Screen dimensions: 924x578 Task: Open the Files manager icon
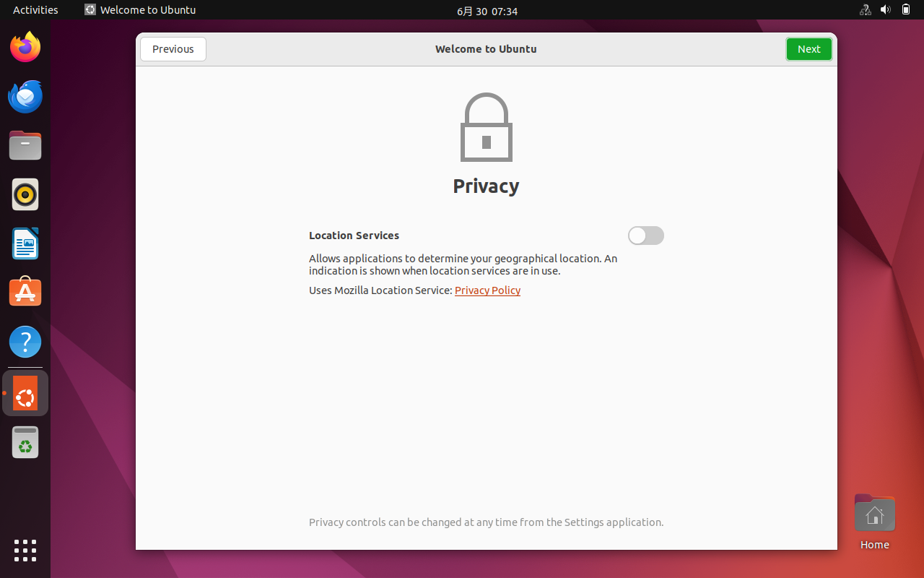tap(25, 146)
